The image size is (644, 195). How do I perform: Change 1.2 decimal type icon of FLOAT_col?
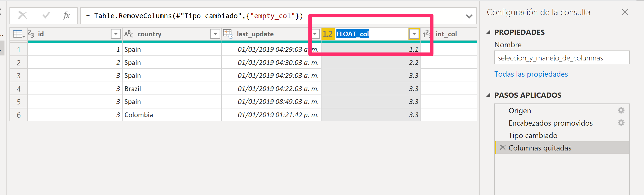coord(327,34)
